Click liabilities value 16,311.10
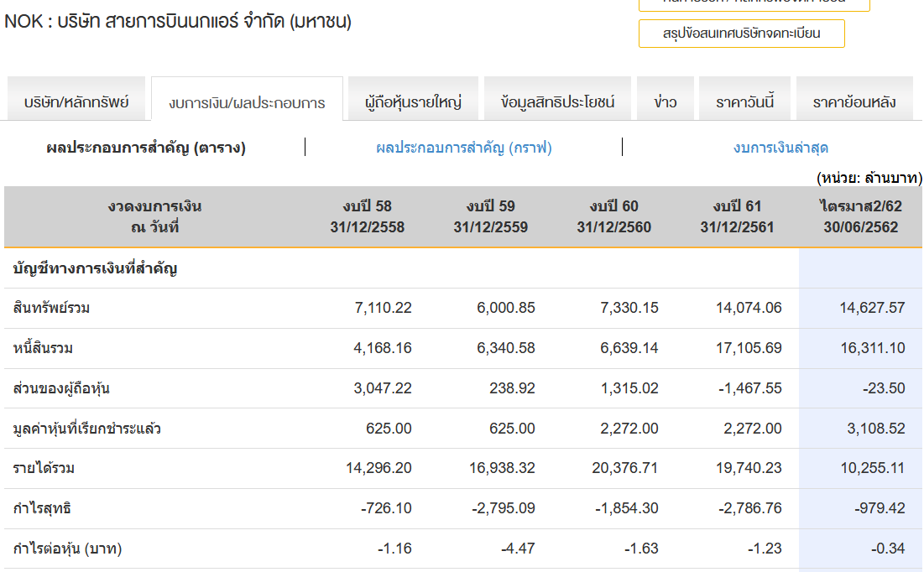This screenshot has height=572, width=924. 873,348
